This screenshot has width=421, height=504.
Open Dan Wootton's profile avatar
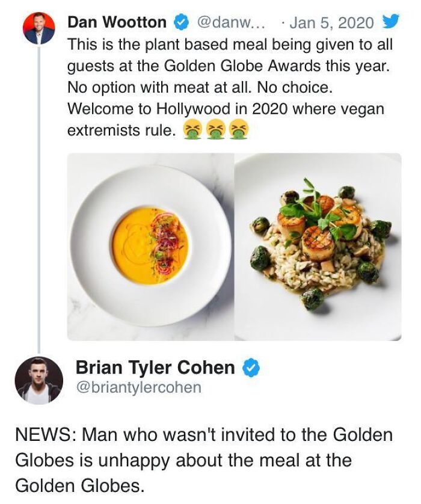pyautogui.click(x=39, y=28)
